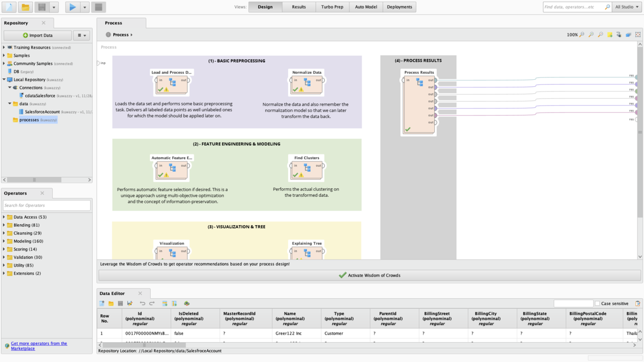Screen dimensions: 644x362
Task: Click the undo arrow in Data Editor
Action: (142, 304)
